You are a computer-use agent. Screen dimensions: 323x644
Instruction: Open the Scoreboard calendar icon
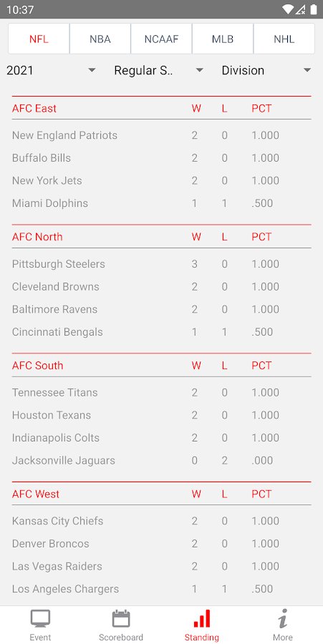click(121, 618)
